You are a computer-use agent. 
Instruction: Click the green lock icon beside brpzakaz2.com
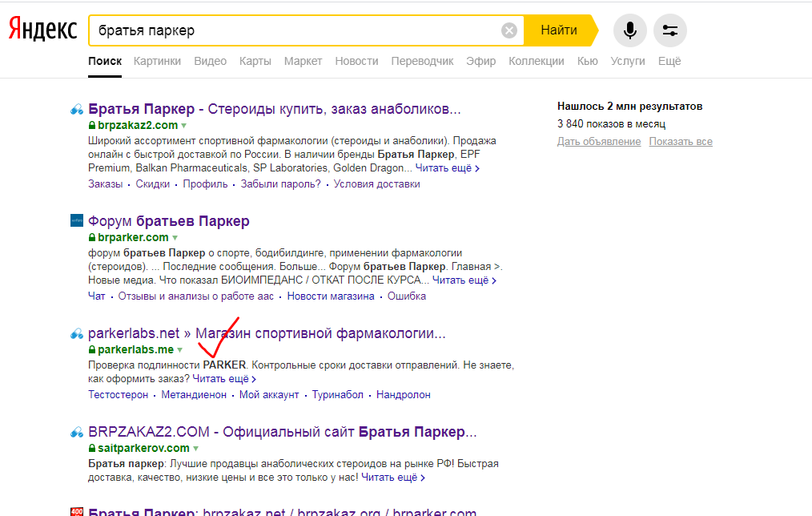tap(92, 126)
